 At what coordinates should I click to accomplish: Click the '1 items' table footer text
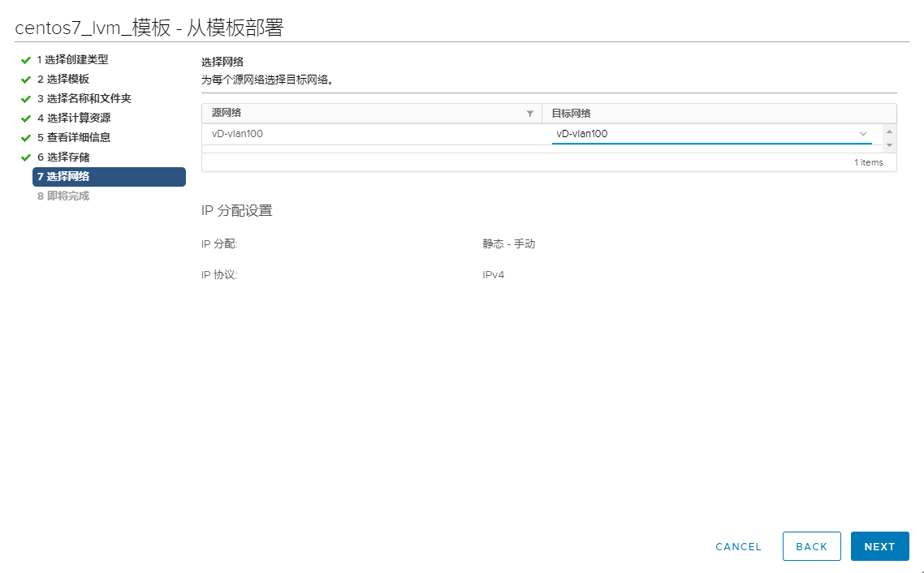(x=869, y=162)
